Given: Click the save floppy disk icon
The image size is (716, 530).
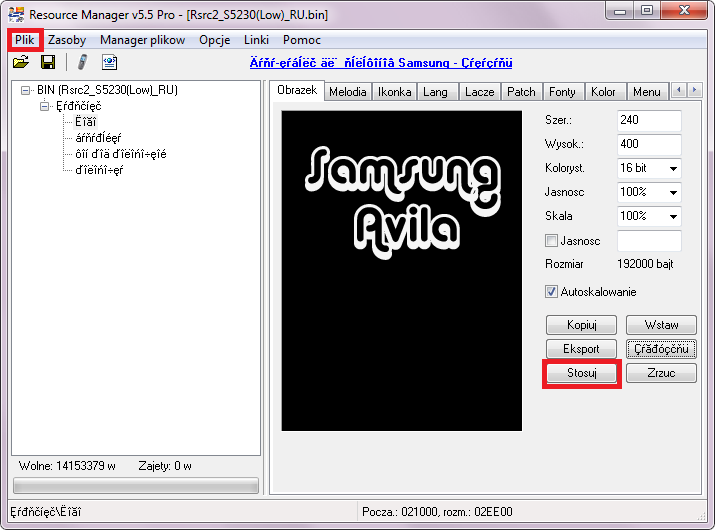Looking at the screenshot, I should [x=48, y=62].
